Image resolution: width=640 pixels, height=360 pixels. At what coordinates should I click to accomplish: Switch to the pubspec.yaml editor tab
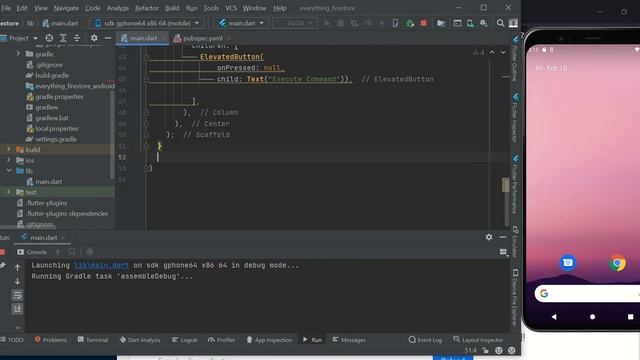pos(202,38)
